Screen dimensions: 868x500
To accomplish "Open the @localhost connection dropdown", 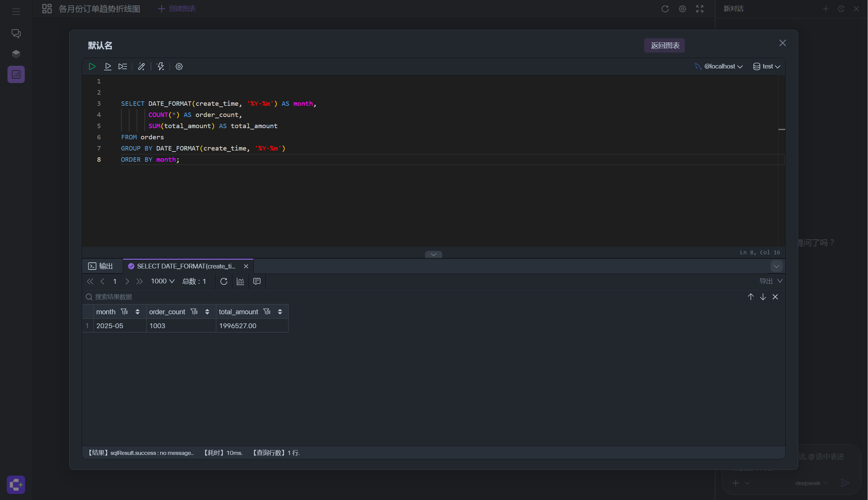I will pyautogui.click(x=719, y=67).
